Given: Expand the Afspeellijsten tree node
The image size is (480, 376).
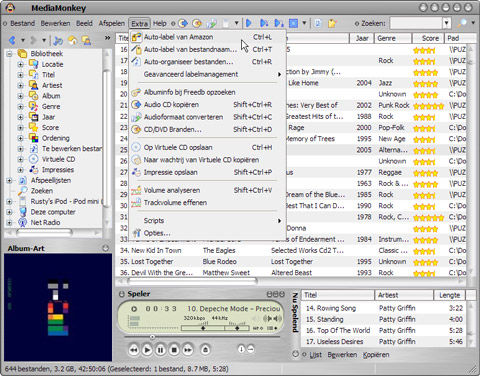Looking at the screenshot, I should click(9, 180).
